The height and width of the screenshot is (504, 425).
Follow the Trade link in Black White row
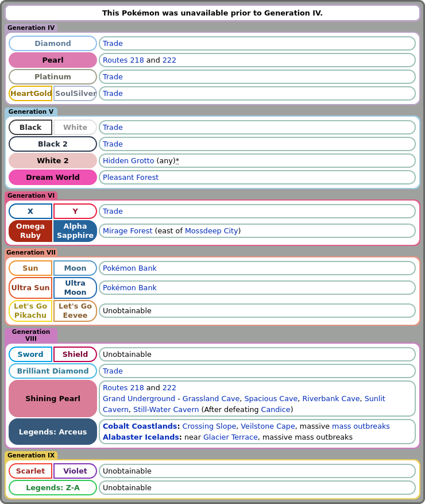click(x=113, y=127)
